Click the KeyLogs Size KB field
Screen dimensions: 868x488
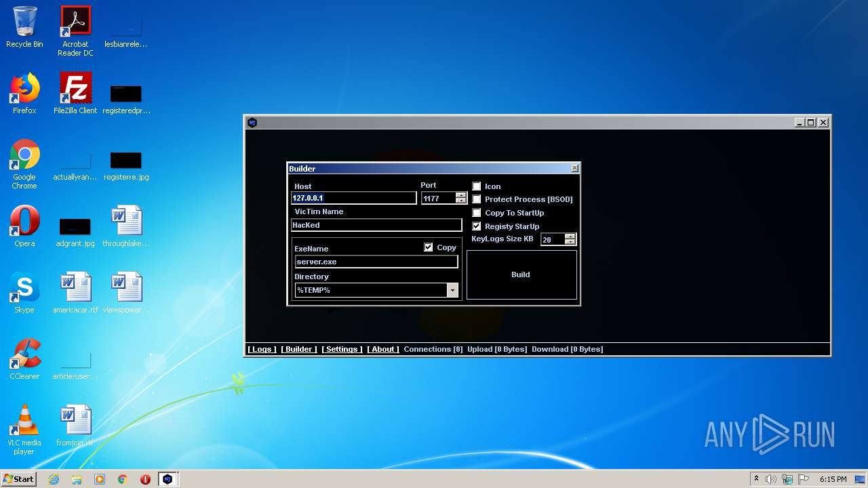coord(553,239)
